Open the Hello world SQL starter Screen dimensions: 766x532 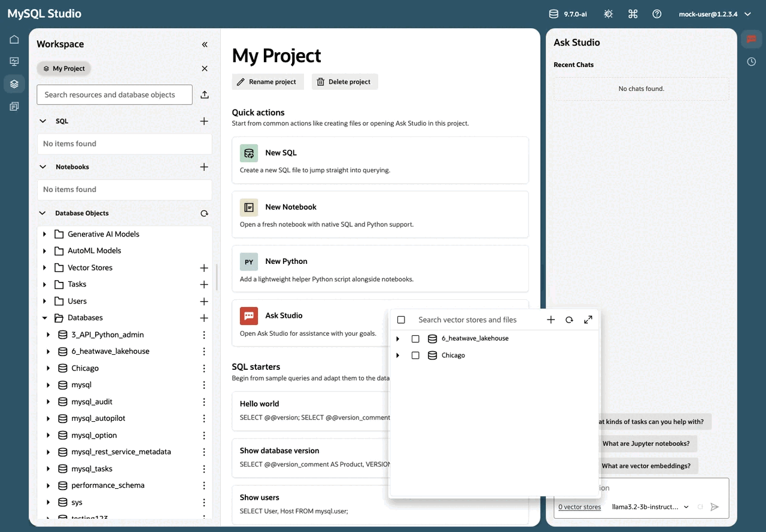click(x=311, y=411)
